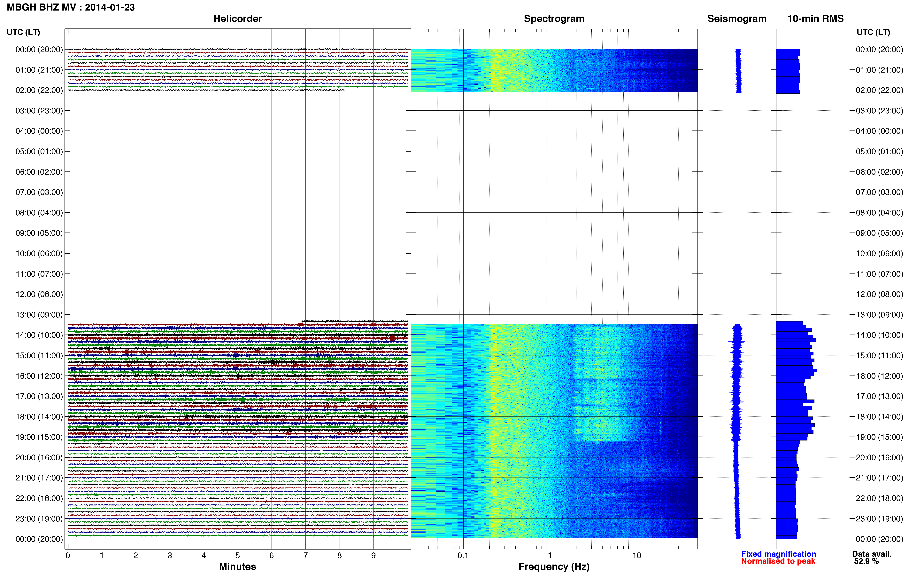
Task: Click '08:00 (04:00)' on the Helicorder time axis
Action: point(39,213)
